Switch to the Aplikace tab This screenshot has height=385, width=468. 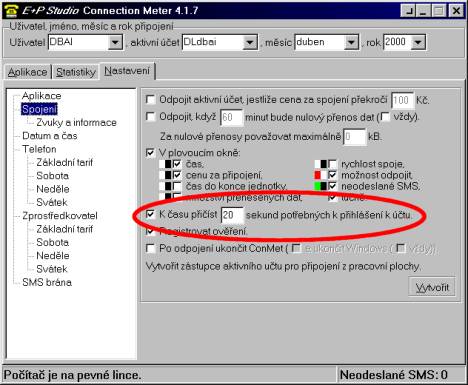tap(28, 72)
